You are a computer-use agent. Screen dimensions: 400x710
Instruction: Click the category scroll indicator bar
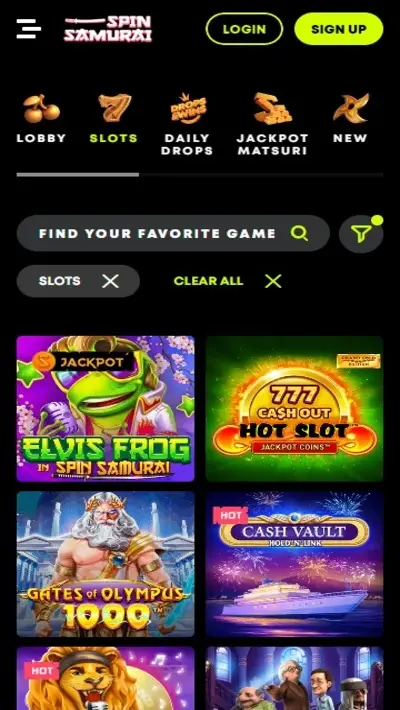[x=200, y=174]
